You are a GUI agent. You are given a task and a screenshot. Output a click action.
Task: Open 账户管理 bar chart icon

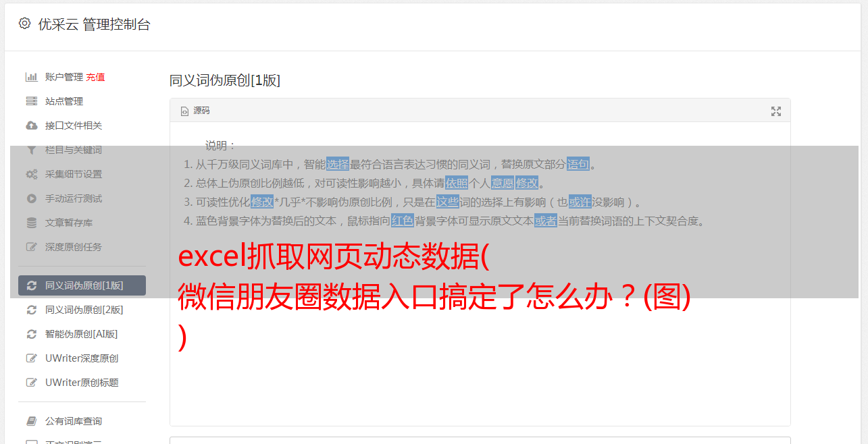(31, 77)
